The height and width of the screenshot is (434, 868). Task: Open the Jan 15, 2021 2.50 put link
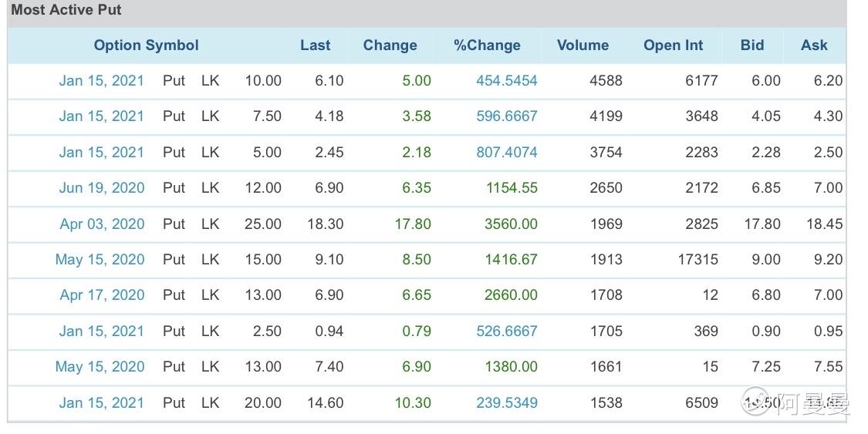[x=101, y=331]
